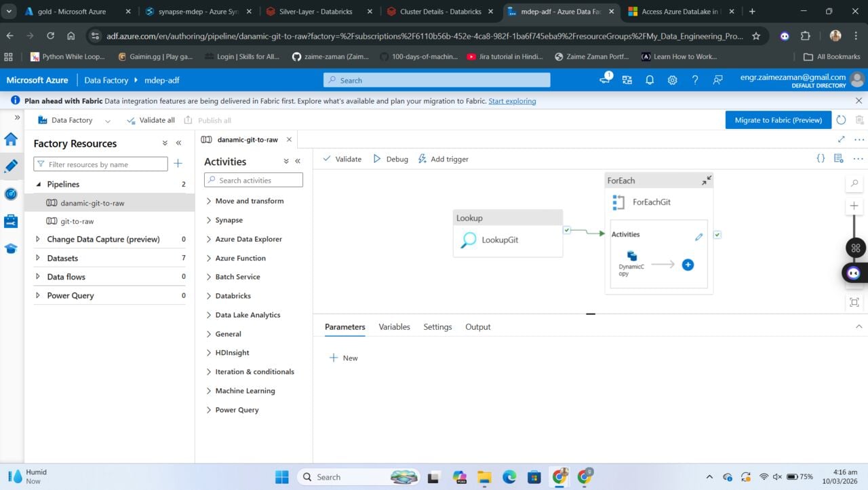868x490 pixels.
Task: Collapse the Activities panel
Action: click(298, 162)
